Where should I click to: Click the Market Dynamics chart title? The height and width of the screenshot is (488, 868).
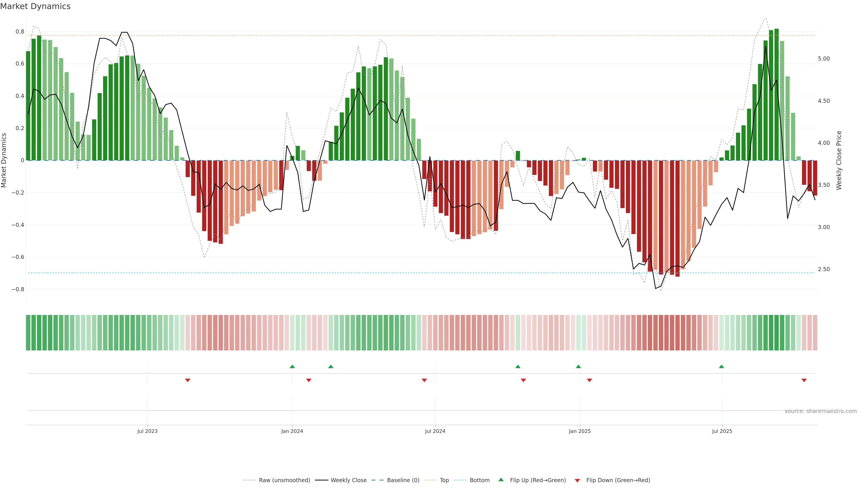pyautogui.click(x=35, y=6)
